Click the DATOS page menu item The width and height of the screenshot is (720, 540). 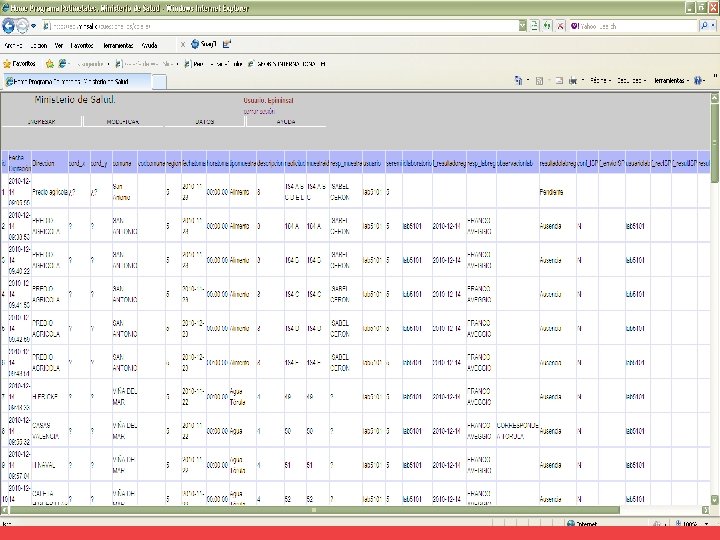(x=205, y=122)
